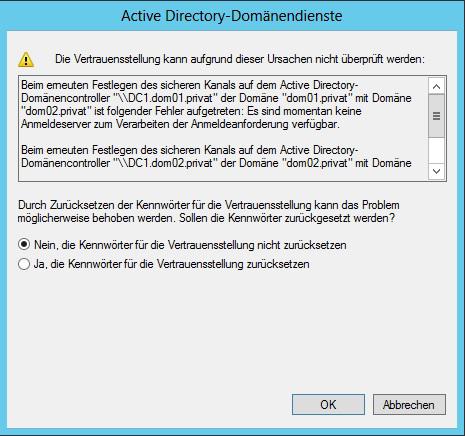Click the label text 'Ja, die Kennwörter… zurücksetzen'
Image resolution: width=465 pixels, height=436 pixels.
(x=172, y=264)
